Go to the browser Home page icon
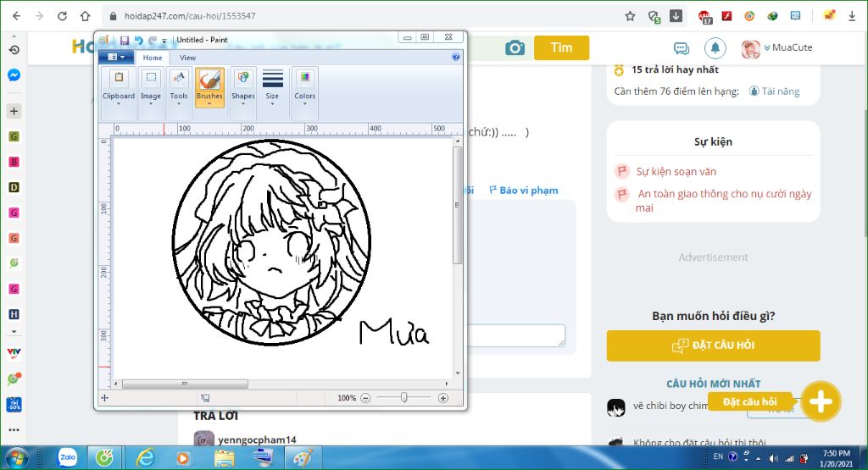 [x=85, y=16]
